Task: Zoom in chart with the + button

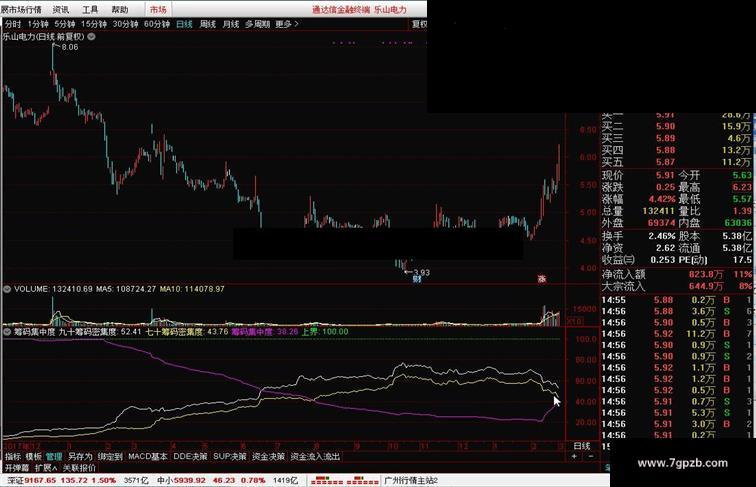Action: tap(574, 456)
